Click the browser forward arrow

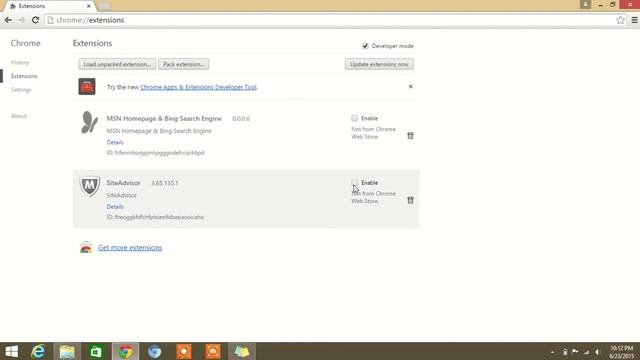(21, 20)
